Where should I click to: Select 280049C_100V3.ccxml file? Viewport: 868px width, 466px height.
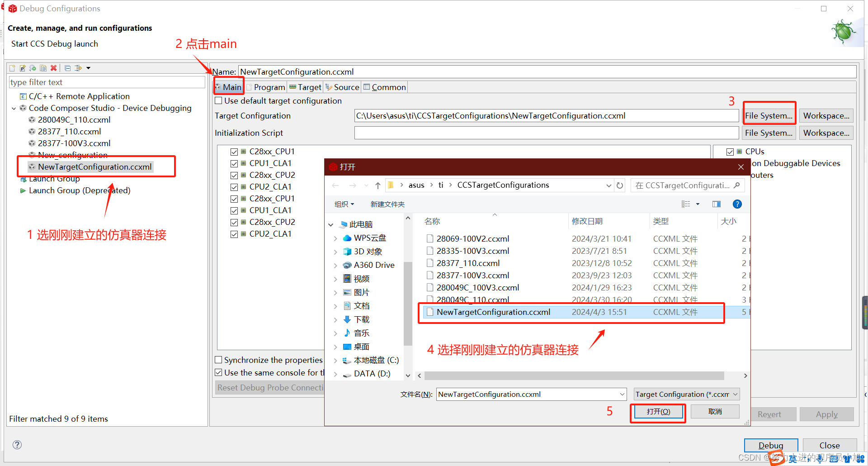pyautogui.click(x=477, y=288)
